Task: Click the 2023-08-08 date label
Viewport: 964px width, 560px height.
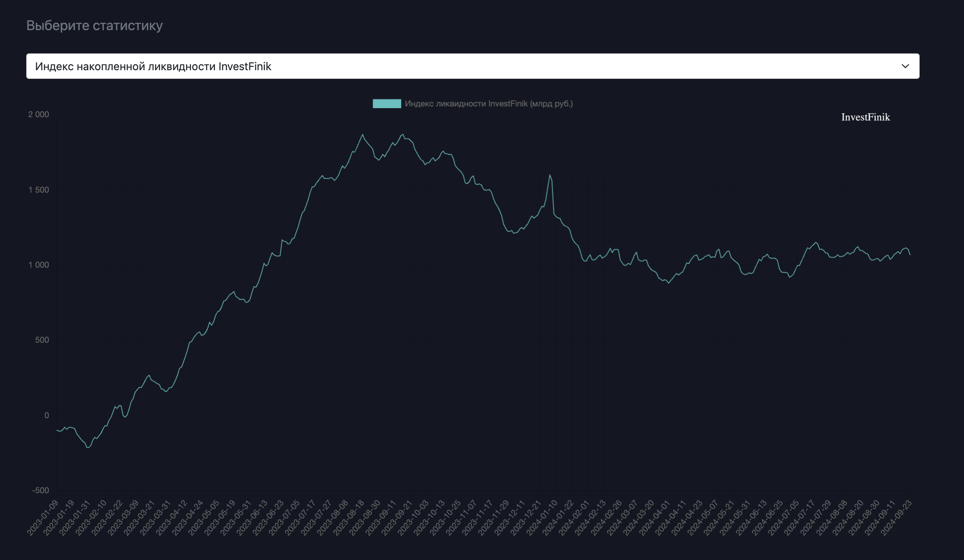Action: (x=333, y=518)
